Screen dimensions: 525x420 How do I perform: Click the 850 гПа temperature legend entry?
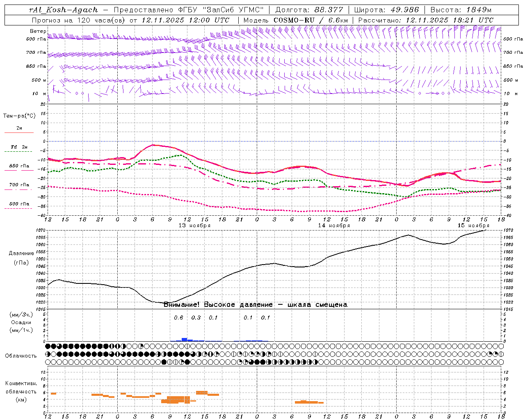coord(19,166)
